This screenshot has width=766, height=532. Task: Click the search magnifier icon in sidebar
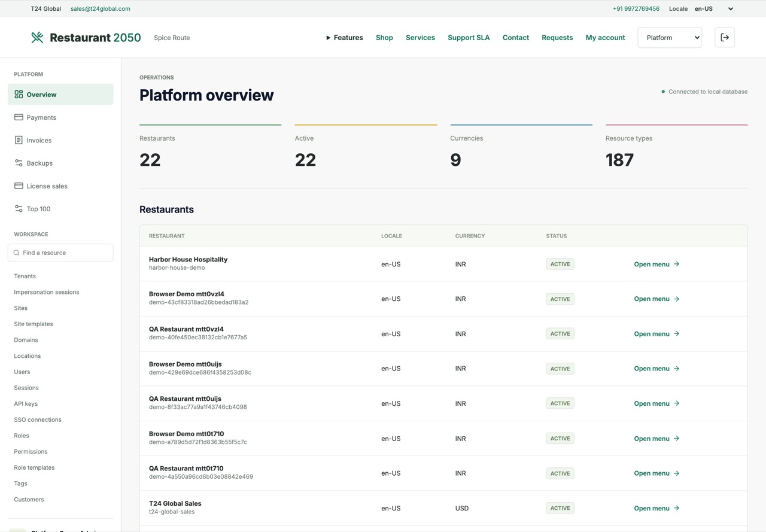pos(16,253)
